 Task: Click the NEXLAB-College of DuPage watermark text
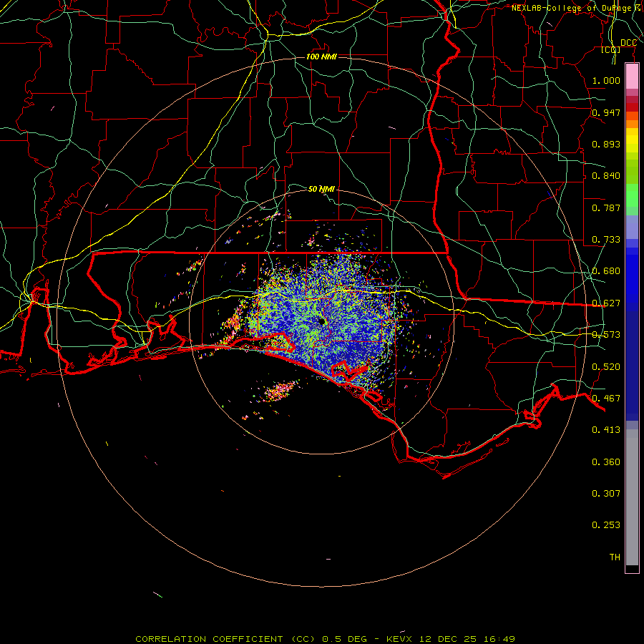577,8
